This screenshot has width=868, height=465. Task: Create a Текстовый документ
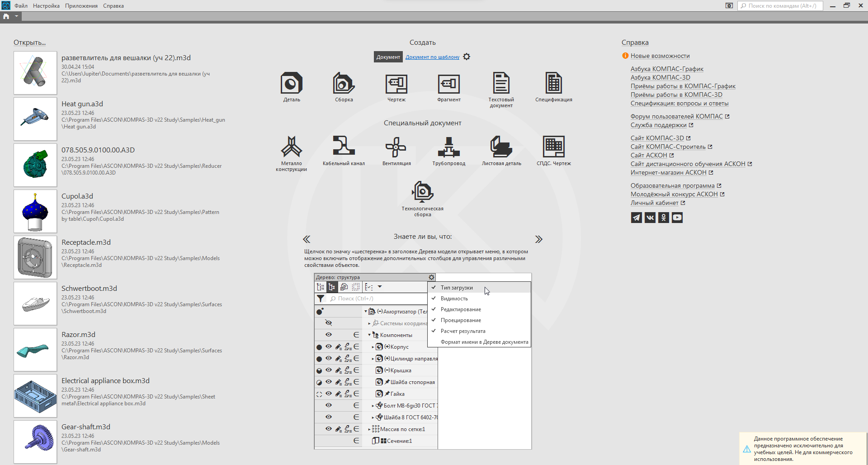click(501, 90)
